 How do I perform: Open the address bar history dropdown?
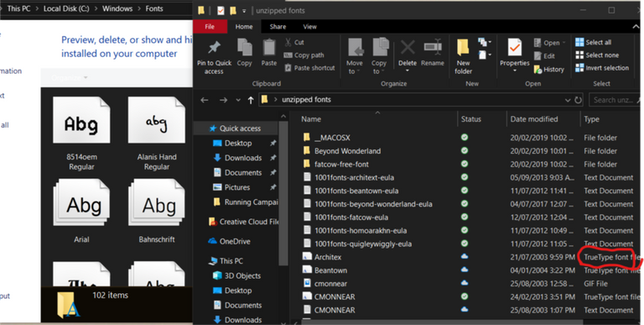[x=568, y=100]
